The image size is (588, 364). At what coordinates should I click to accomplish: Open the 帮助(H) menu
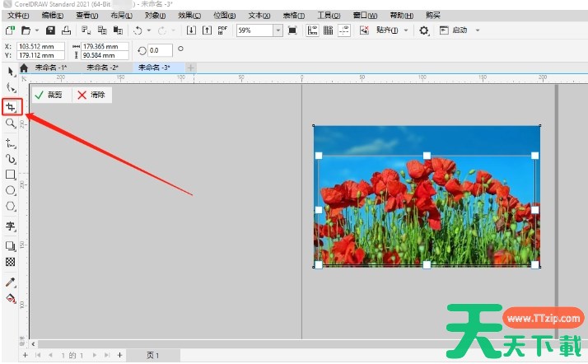point(401,16)
